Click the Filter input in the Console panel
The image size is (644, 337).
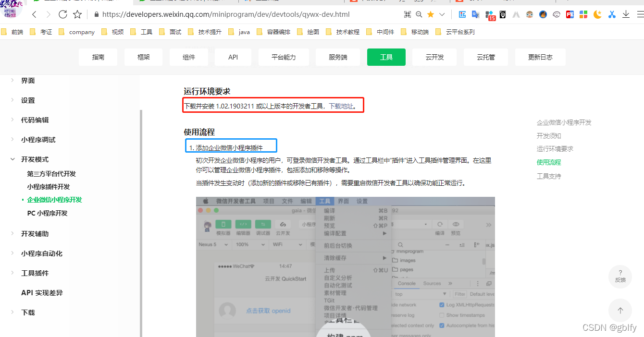[459, 294]
